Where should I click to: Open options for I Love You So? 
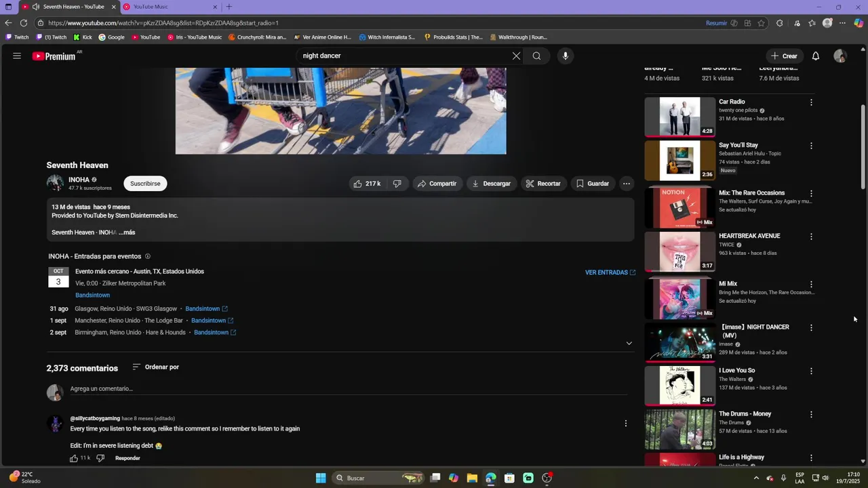811,371
